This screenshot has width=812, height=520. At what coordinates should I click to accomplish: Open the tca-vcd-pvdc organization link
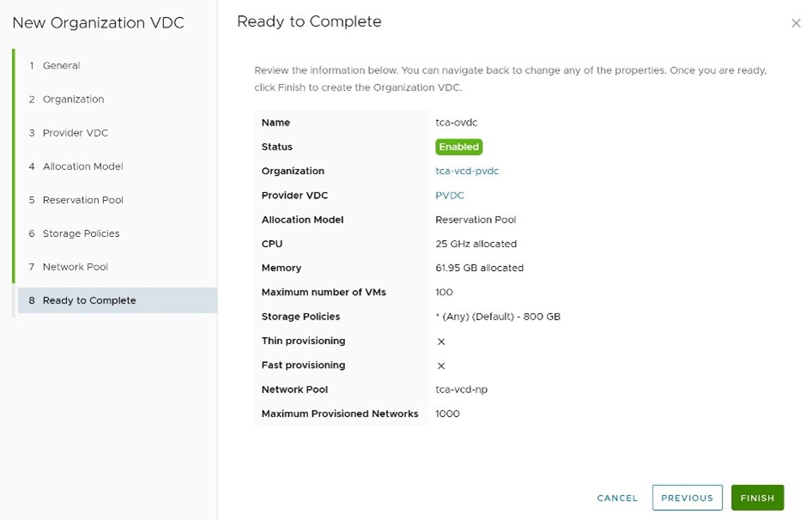click(x=467, y=171)
